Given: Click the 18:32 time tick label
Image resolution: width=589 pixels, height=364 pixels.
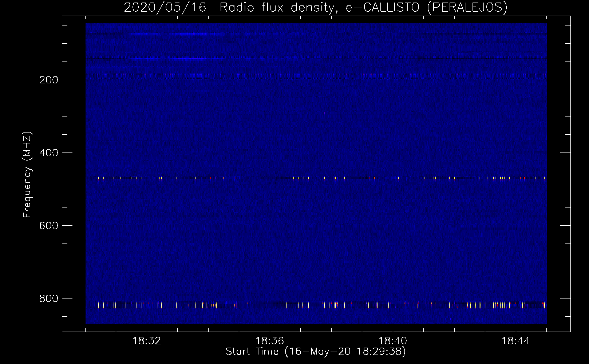Looking at the screenshot, I should [147, 341].
